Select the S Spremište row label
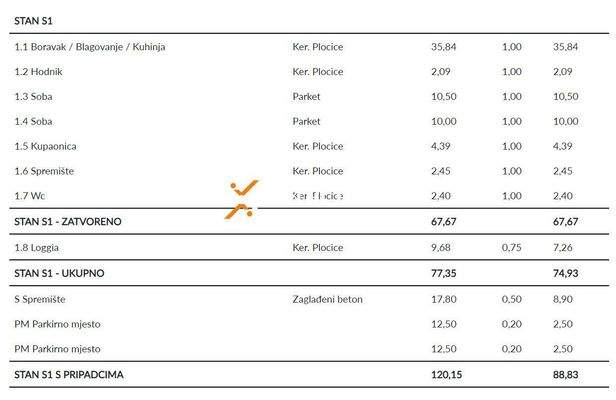Image resolution: width=616 pixels, height=400 pixels. click(x=42, y=299)
